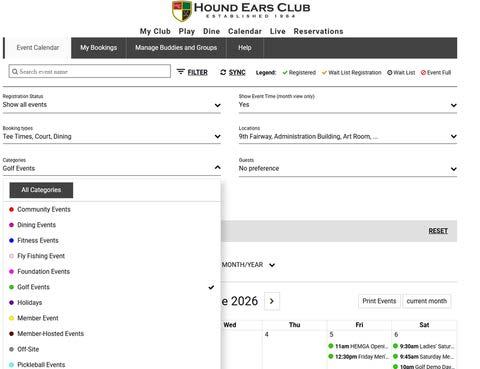480x369 pixels.
Task: Click the RESET link
Action: pyautogui.click(x=438, y=231)
